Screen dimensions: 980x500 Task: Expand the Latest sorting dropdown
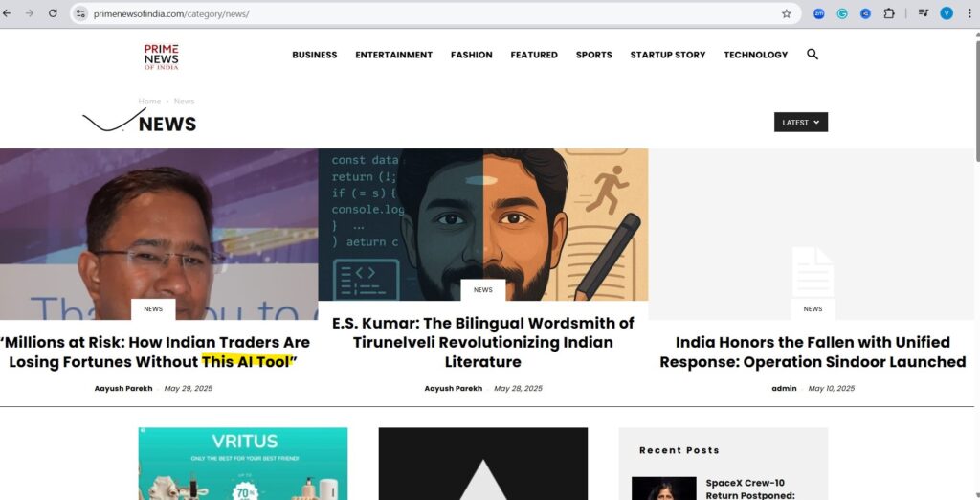click(801, 122)
